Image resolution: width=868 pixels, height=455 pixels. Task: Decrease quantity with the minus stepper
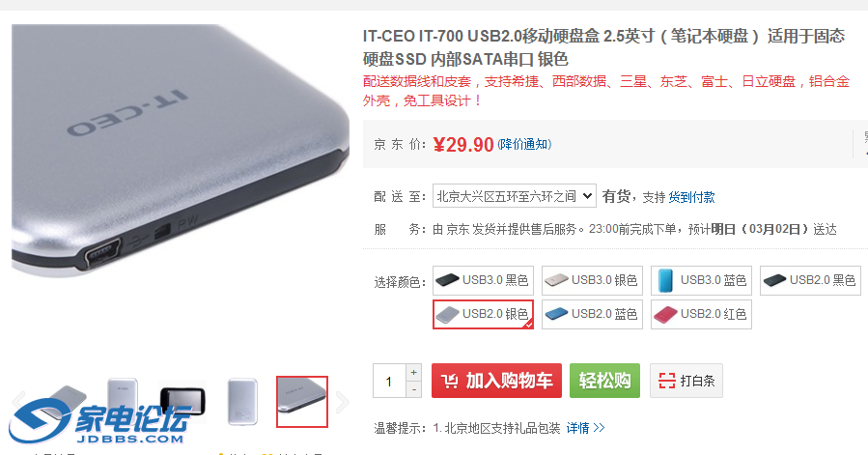pos(413,389)
